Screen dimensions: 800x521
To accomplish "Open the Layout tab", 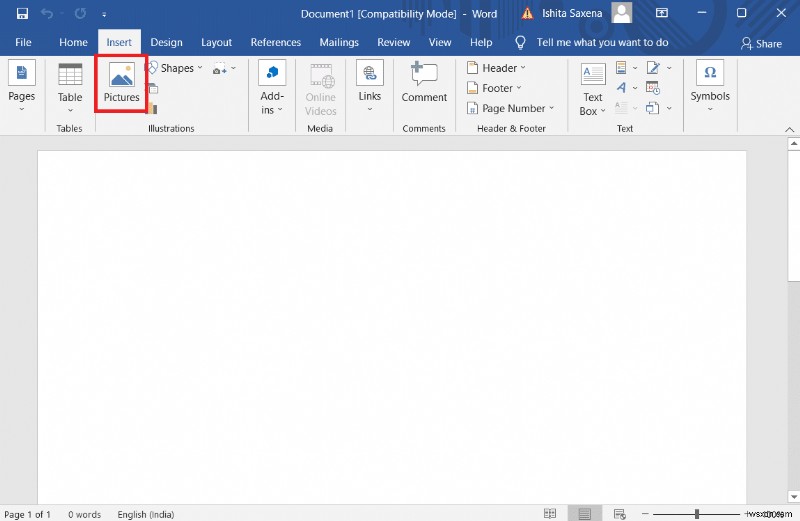I will click(216, 42).
